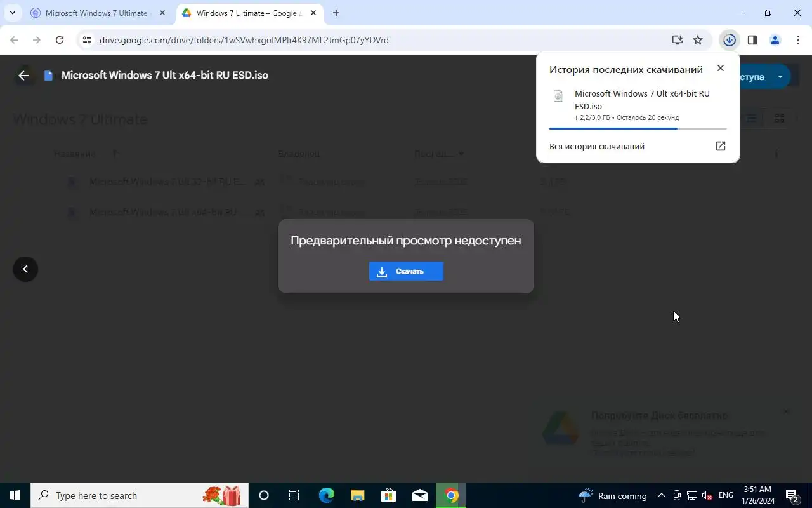This screenshot has width=812, height=508.
Task: Launch Microsoft Edge from taskbar
Action: (326, 495)
